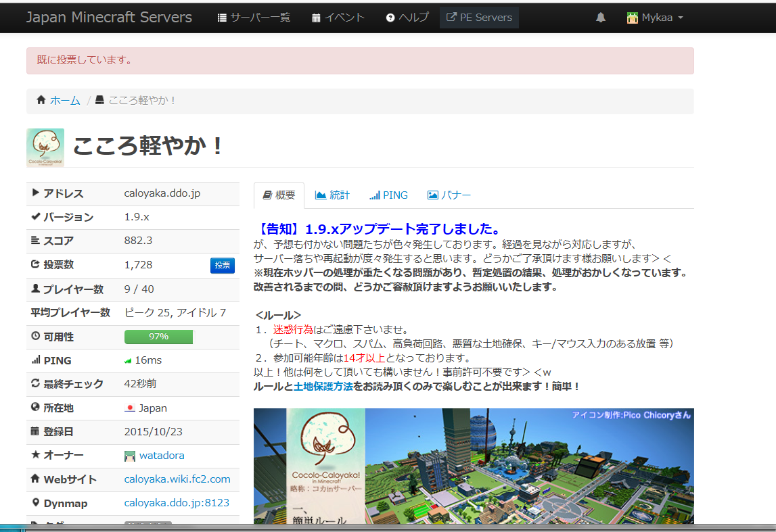Screen dimensions: 776x532
Task: Click the clock icon beside 可用性
Action: pos(36,336)
